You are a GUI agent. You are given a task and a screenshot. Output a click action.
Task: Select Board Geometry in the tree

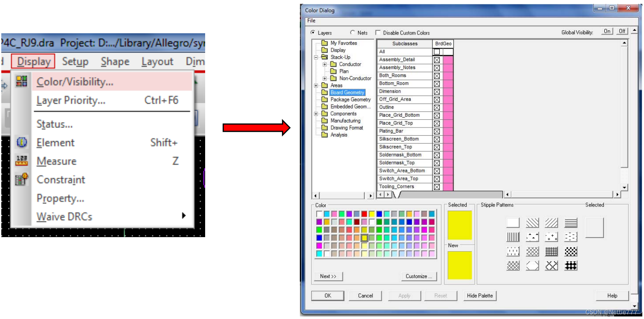coord(347,93)
